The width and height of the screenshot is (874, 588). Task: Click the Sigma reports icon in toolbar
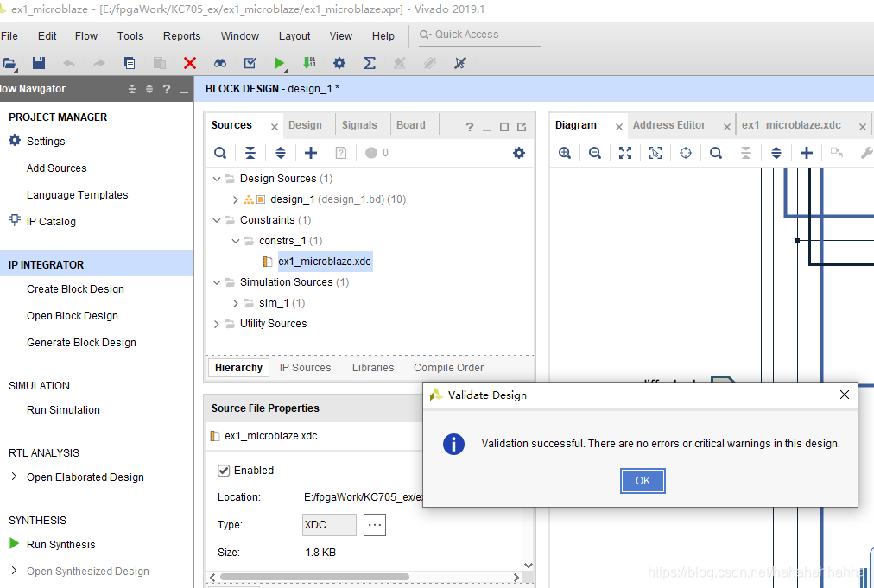[369, 63]
